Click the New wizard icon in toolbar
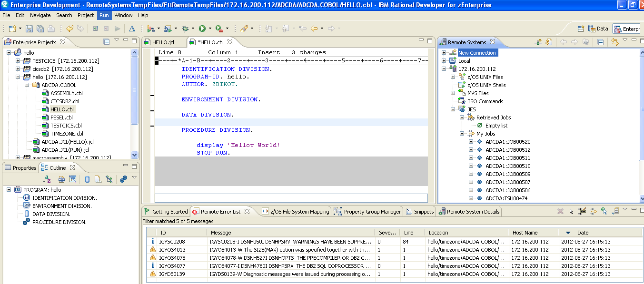 point(12,29)
